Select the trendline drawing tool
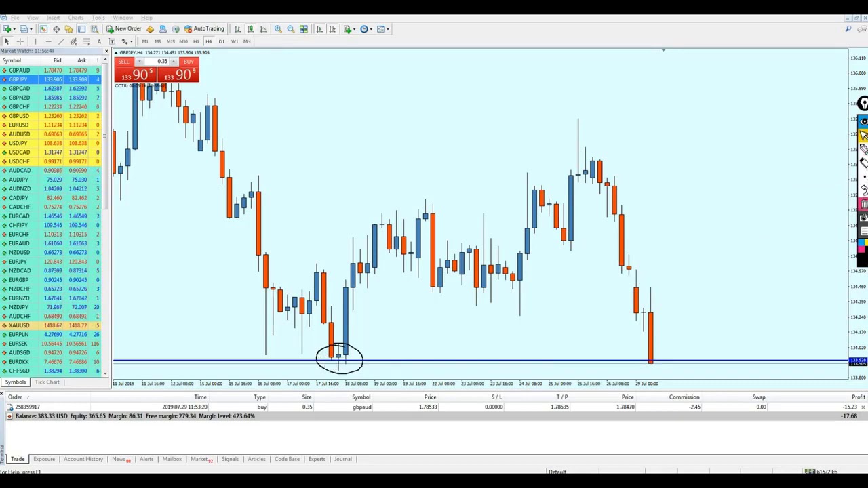 pos(61,41)
